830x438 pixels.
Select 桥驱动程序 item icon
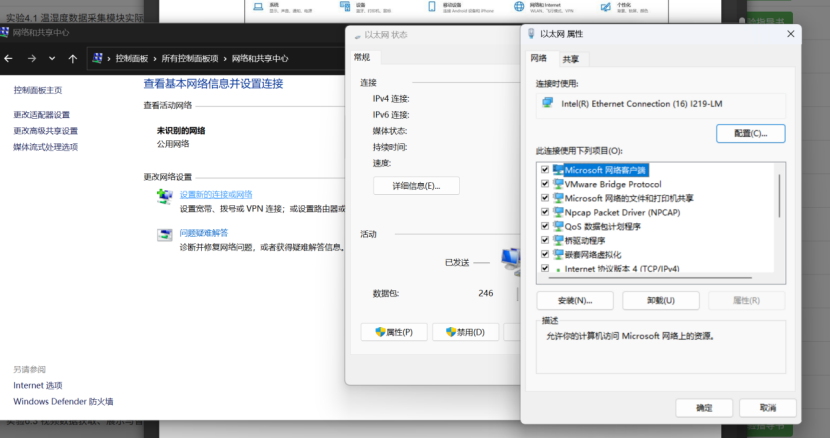[558, 240]
